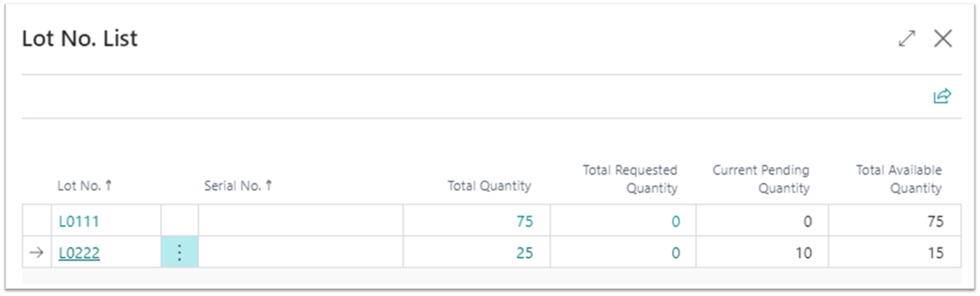Drill down on Total Quantity 75
This screenshot has height=296, width=980.
pos(524,222)
